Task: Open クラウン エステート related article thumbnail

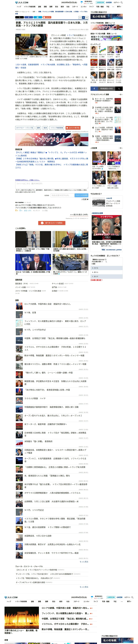Action: click(70, 262)
